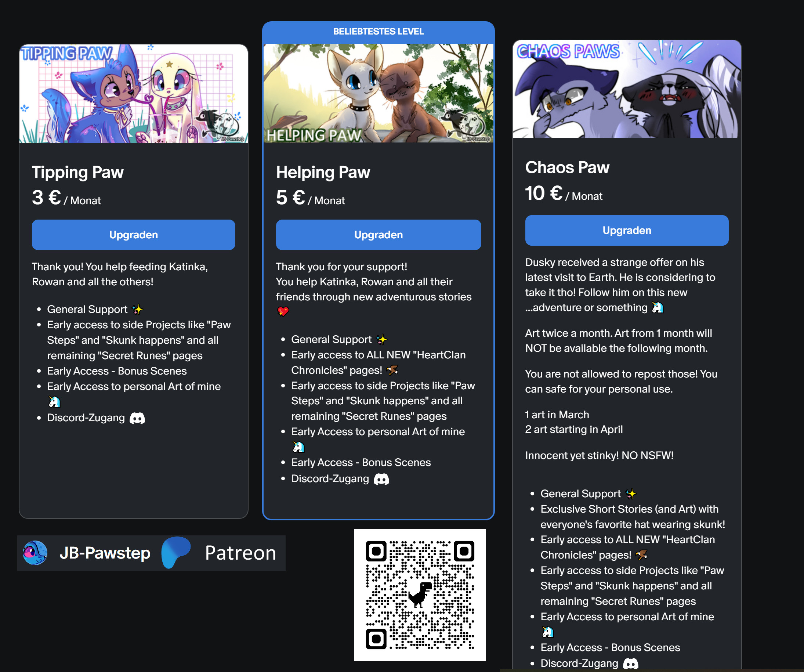Click the JB-Pawstep round avatar icon
This screenshot has width=804, height=672.
tap(35, 553)
